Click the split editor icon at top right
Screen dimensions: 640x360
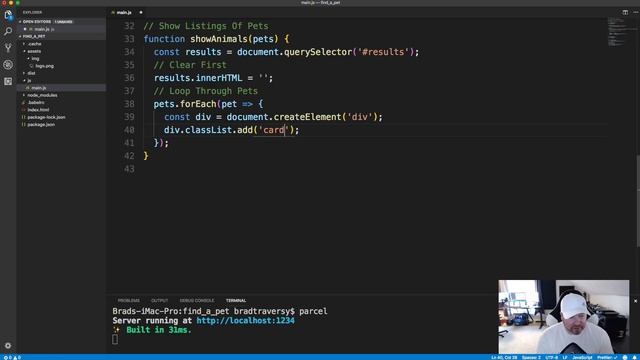tap(625, 12)
